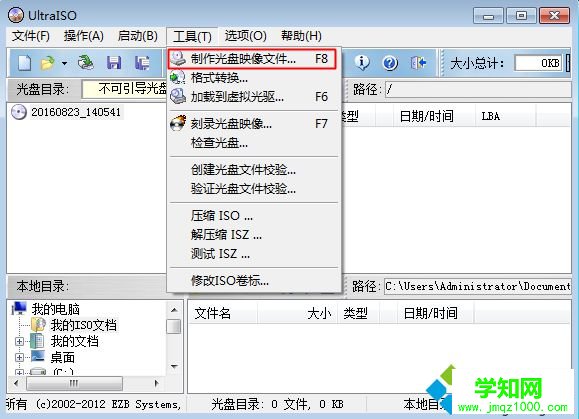The height and width of the screenshot is (419, 579).
Task: Open the dropdown arrow beside Open icon
Action: pyautogui.click(x=64, y=63)
